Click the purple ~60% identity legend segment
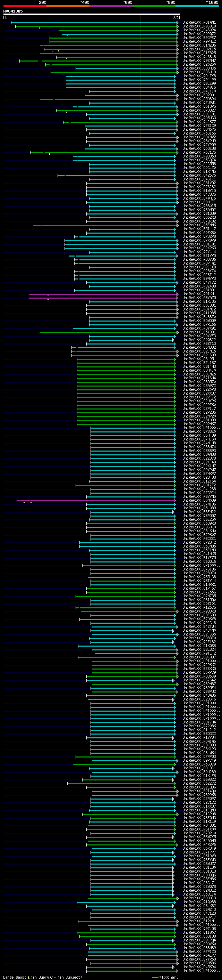222x980 pixels. 111,6
